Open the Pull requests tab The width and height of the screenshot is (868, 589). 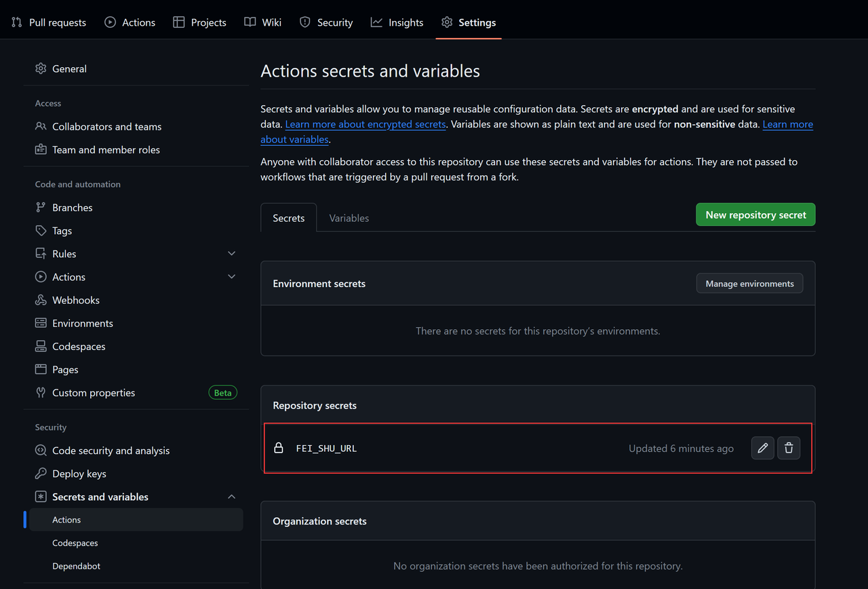pyautogui.click(x=49, y=22)
